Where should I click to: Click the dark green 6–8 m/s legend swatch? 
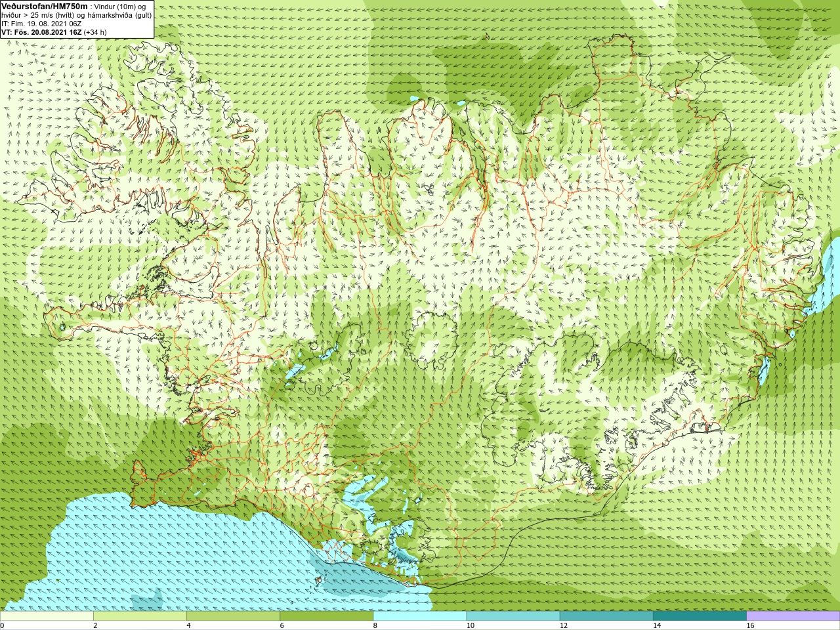(x=326, y=616)
